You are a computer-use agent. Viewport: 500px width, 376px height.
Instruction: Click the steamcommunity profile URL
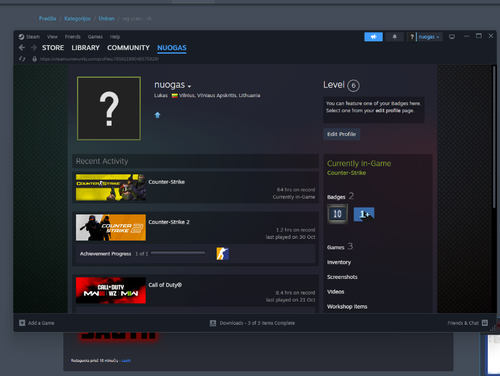click(x=99, y=59)
